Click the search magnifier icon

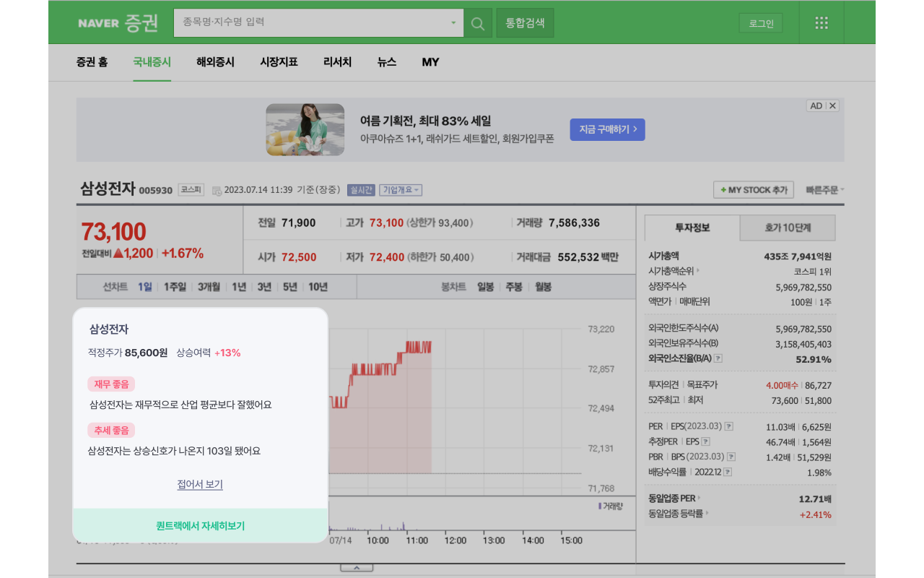(477, 23)
